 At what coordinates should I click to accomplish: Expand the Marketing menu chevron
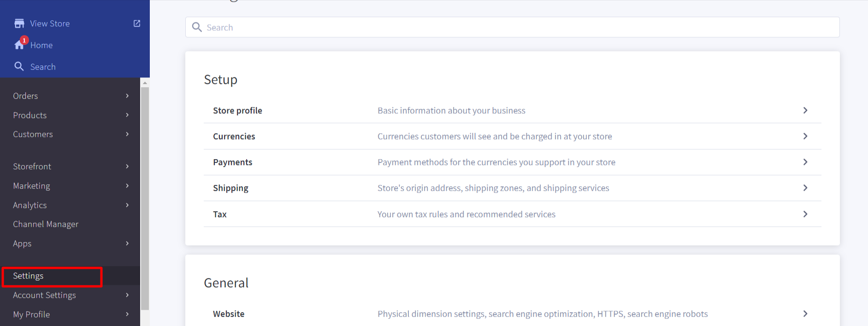127,186
